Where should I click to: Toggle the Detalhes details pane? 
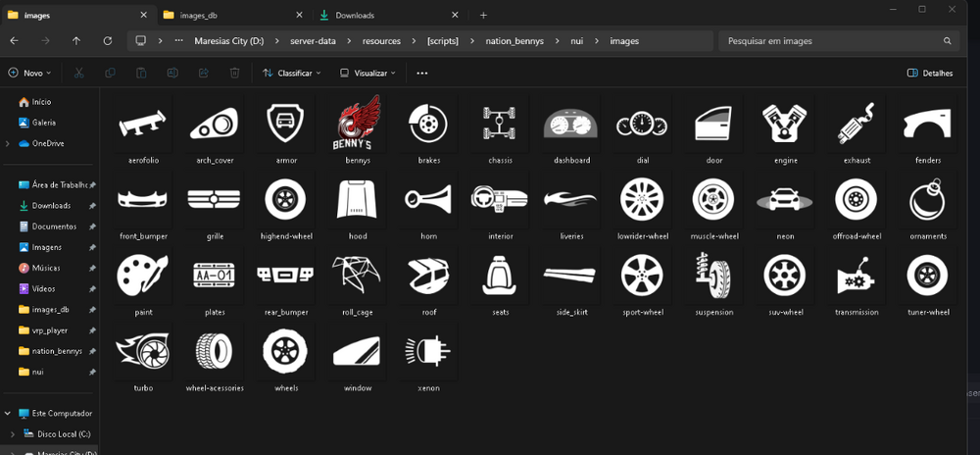pos(930,73)
